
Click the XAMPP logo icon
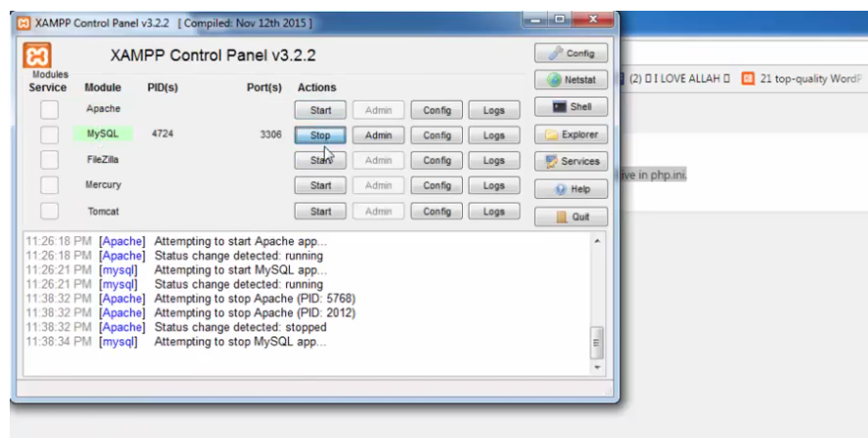pos(37,56)
